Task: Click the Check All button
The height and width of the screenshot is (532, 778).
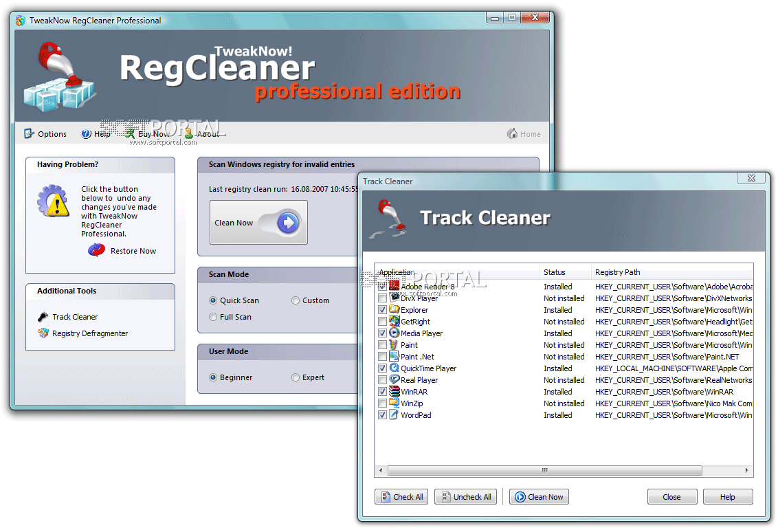Action: coord(401,497)
